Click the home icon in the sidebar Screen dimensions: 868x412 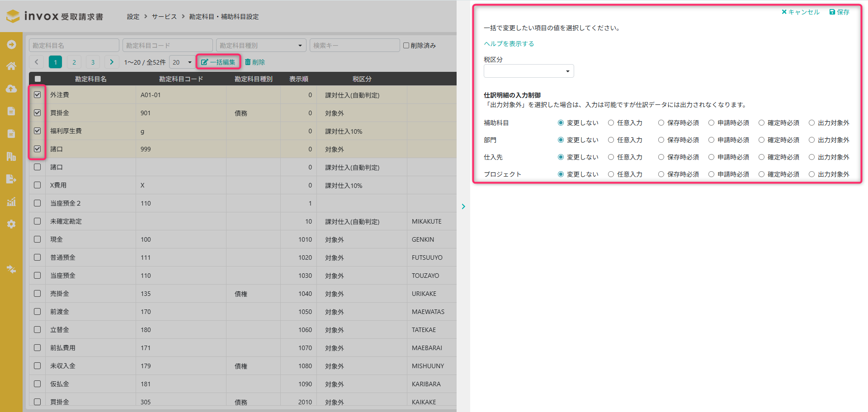11,66
